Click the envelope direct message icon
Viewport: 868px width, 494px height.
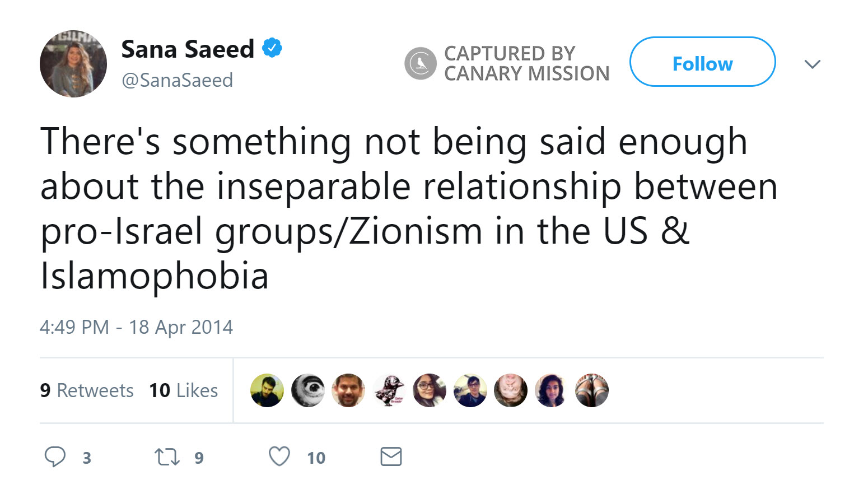(x=391, y=456)
